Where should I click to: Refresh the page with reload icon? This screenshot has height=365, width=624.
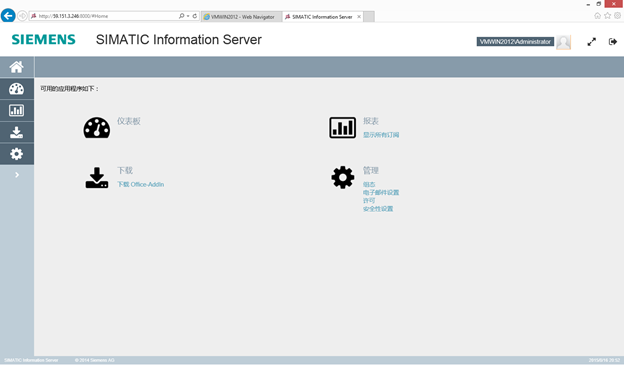(x=195, y=16)
